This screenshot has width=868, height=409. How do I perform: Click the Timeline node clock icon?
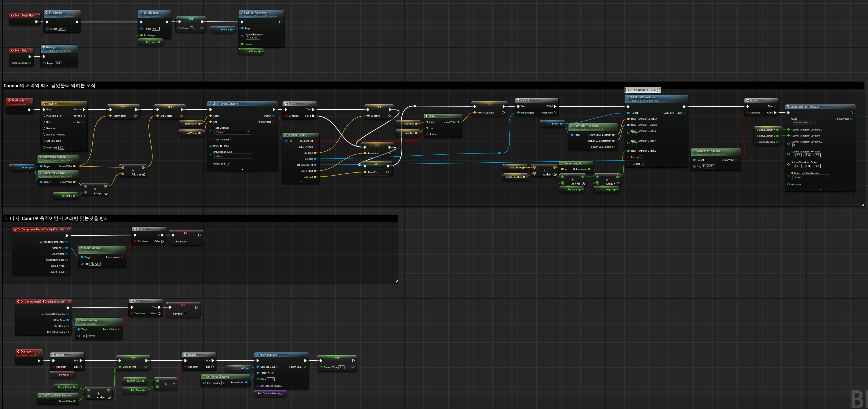[x=44, y=104]
